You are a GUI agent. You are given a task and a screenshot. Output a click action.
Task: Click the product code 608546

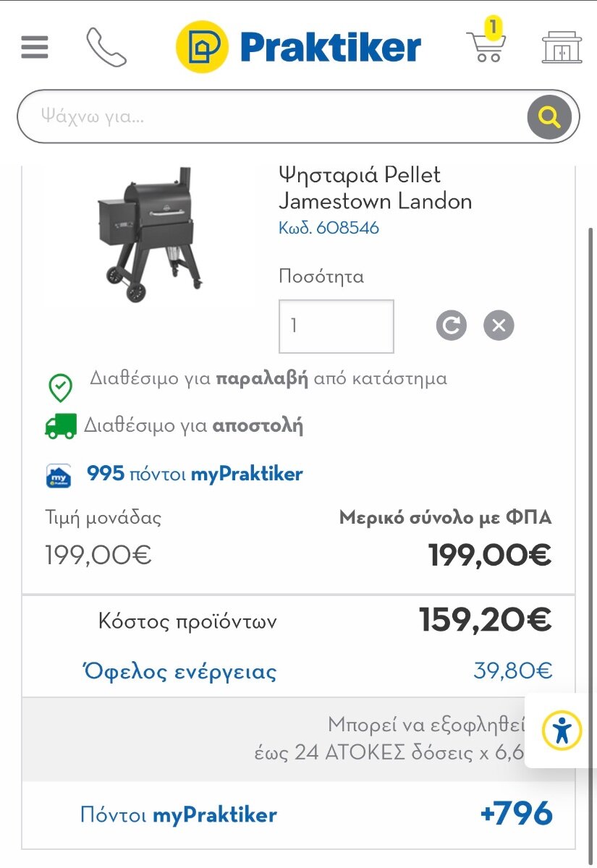[x=329, y=229]
